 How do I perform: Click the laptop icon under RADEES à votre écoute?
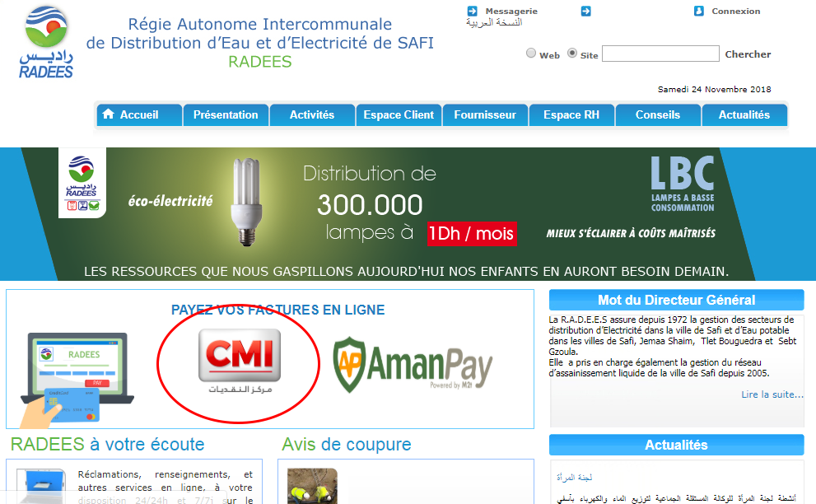[40, 486]
